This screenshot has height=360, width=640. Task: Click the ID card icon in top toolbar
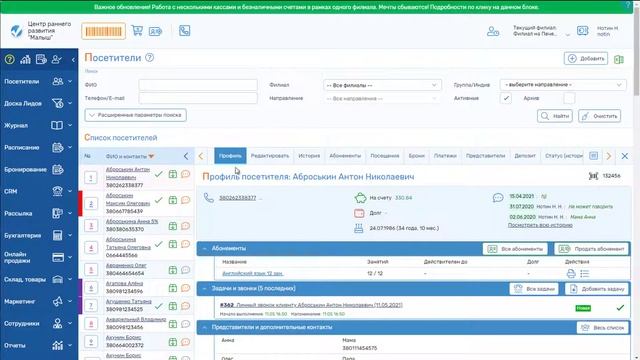tap(155, 31)
